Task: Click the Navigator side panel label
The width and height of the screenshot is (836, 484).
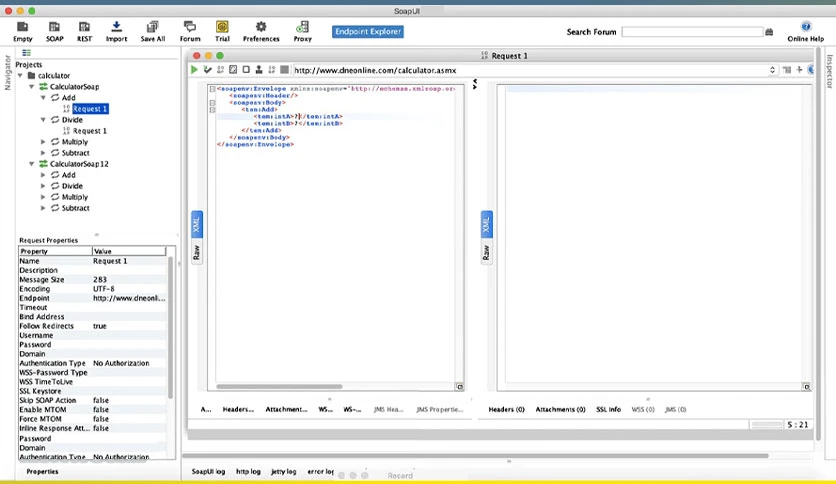Action: point(7,72)
